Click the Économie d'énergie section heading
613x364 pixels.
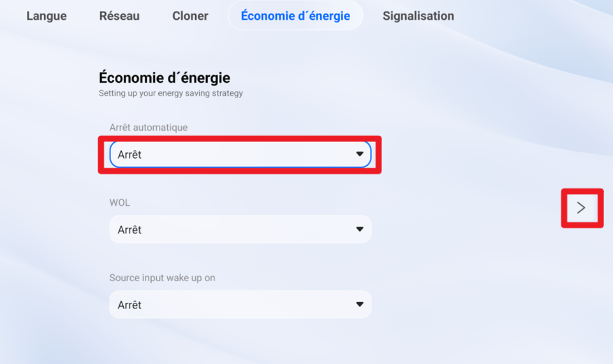pos(165,78)
